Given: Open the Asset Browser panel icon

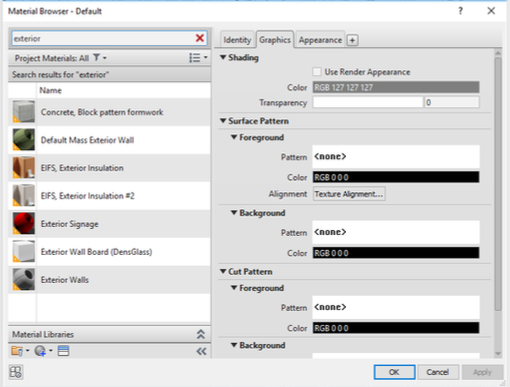Looking at the screenshot, I should pos(63,351).
